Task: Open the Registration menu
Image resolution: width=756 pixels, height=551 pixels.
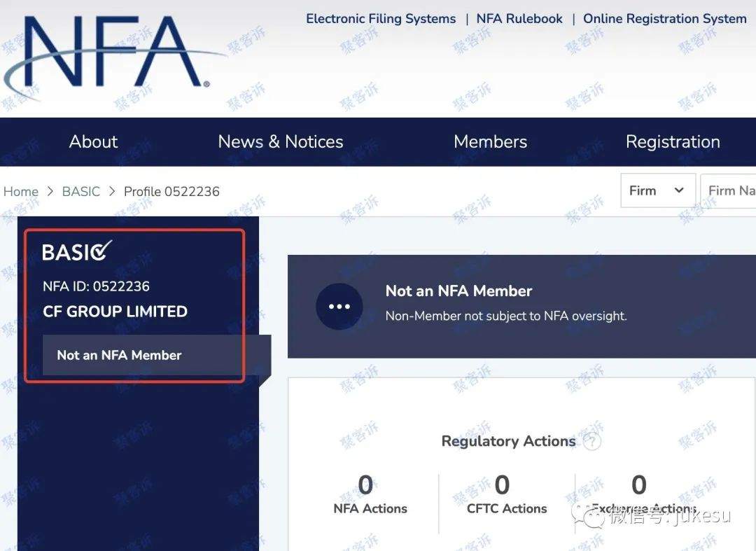Action: (673, 141)
